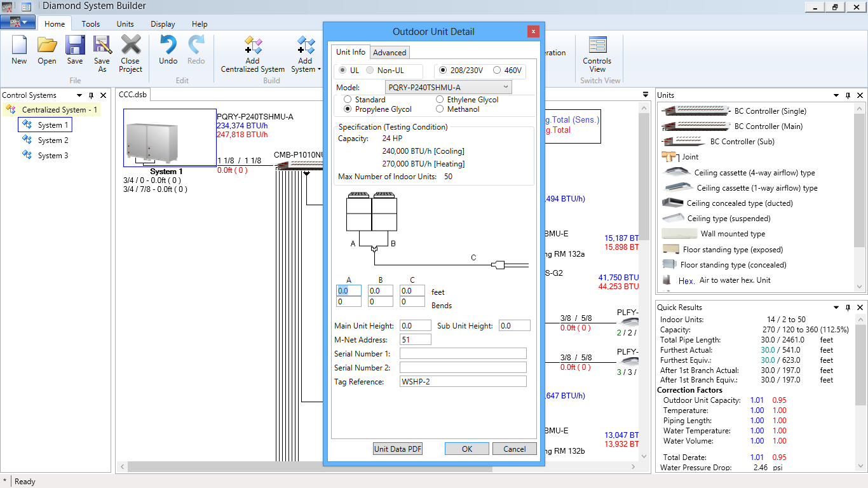Select the CCC.dsb document tab
The height and width of the screenshot is (488, 868).
133,95
